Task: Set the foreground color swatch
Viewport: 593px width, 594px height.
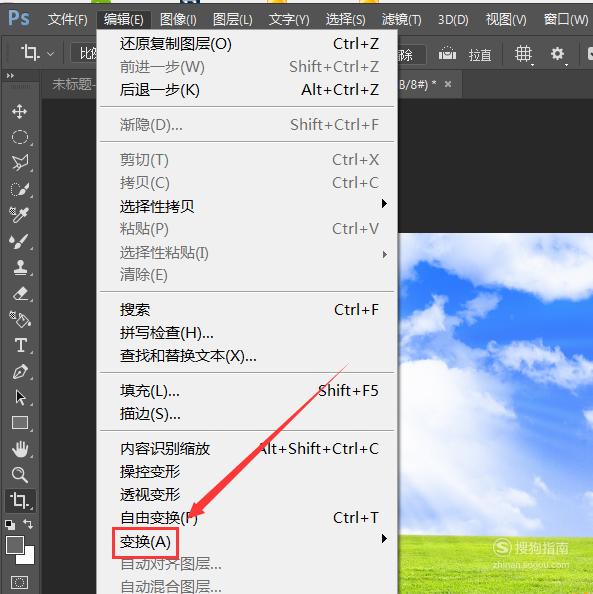Action: tap(15, 545)
